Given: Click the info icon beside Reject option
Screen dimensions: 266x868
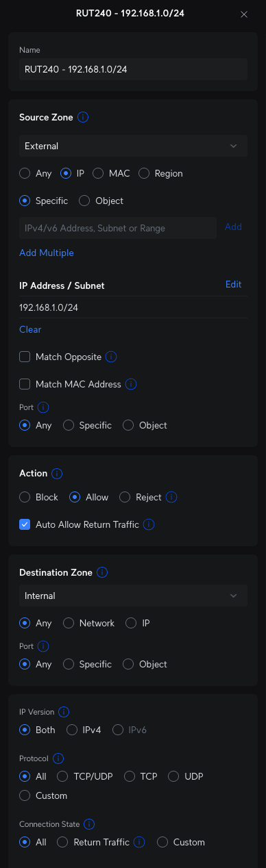Looking at the screenshot, I should [x=172, y=498].
